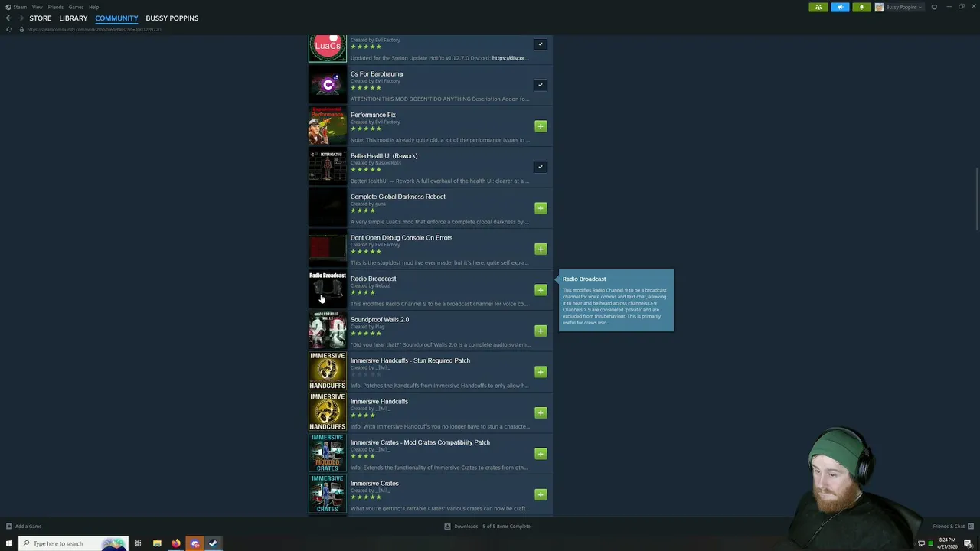Click the Add a Game label
Screen dimensions: 980x551
pos(28,526)
